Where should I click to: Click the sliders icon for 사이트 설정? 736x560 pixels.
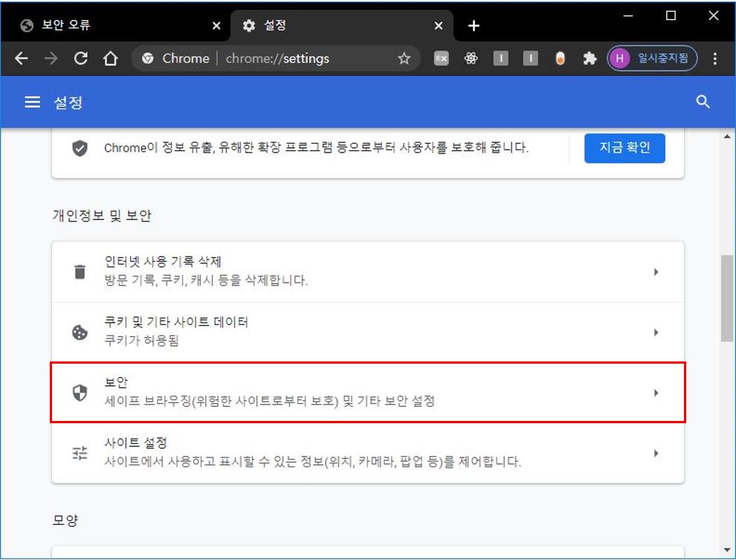coord(80,453)
